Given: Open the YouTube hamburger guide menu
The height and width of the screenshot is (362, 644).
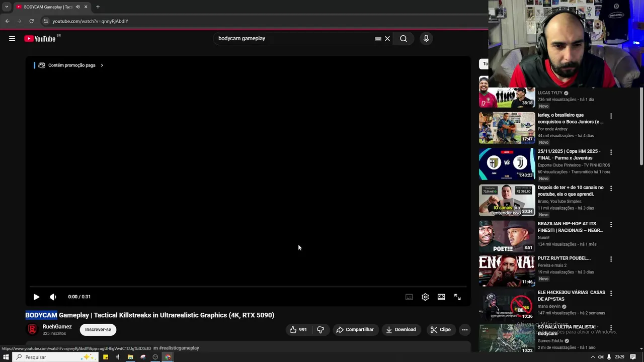Looking at the screenshot, I should tap(12, 39).
